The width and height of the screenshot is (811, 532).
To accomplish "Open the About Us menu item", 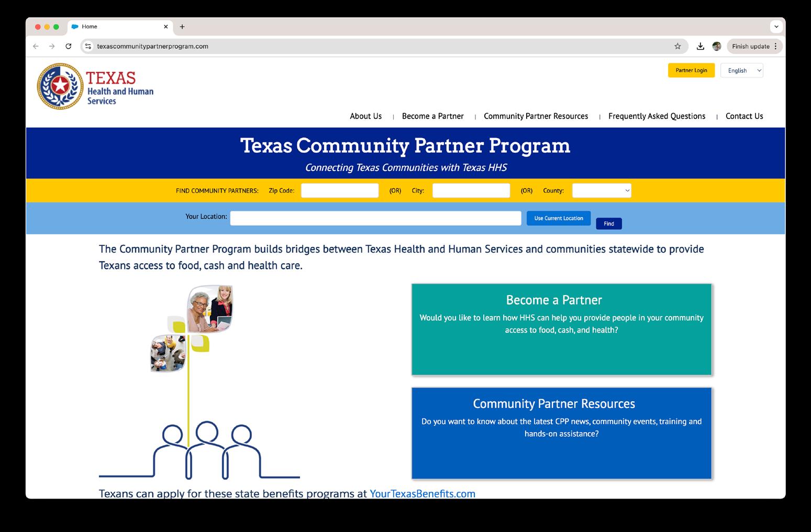I will 365,116.
